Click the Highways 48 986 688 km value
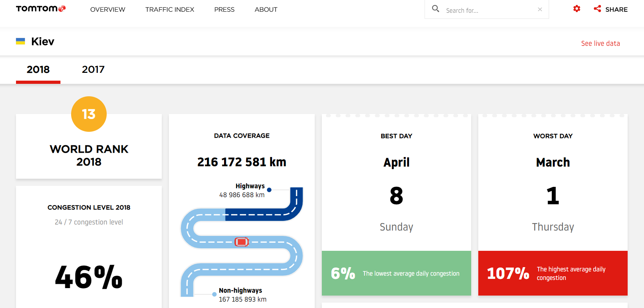 [x=242, y=195]
